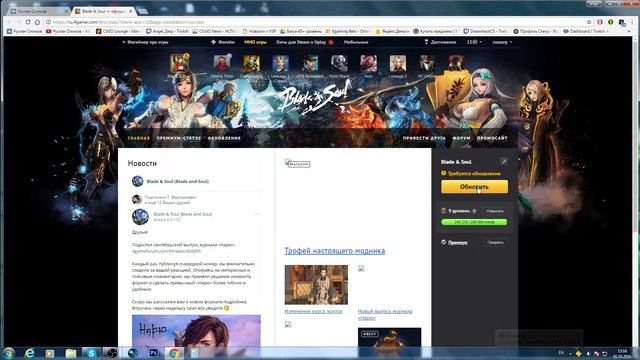The image size is (640, 360).
Task: Open the ПРЕМИУМ-СТАТУС navigation tab
Action: (178, 138)
